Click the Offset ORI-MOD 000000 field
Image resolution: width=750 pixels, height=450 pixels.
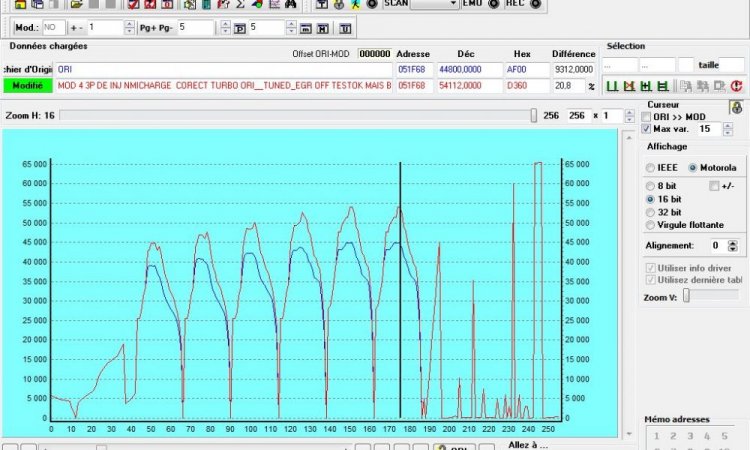tap(375, 54)
